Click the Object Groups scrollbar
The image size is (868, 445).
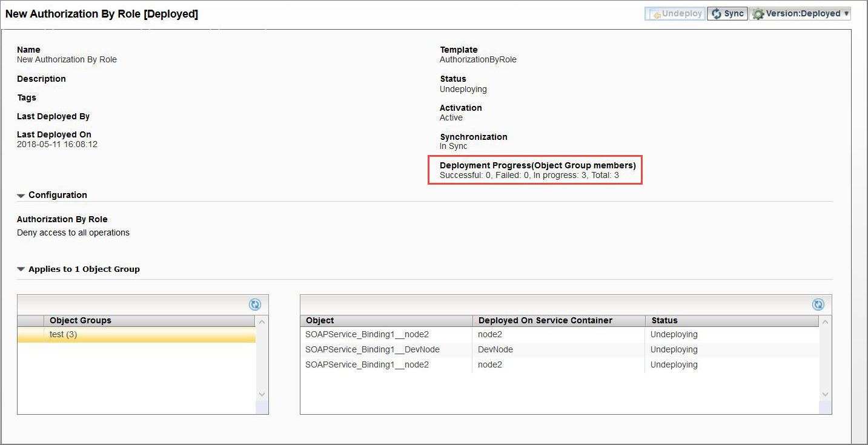click(x=261, y=357)
